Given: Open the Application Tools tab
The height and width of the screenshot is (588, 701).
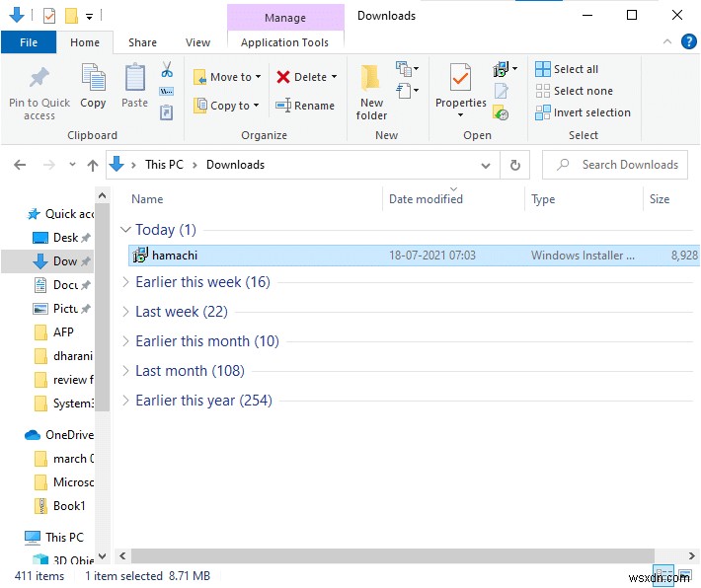Looking at the screenshot, I should tap(284, 42).
